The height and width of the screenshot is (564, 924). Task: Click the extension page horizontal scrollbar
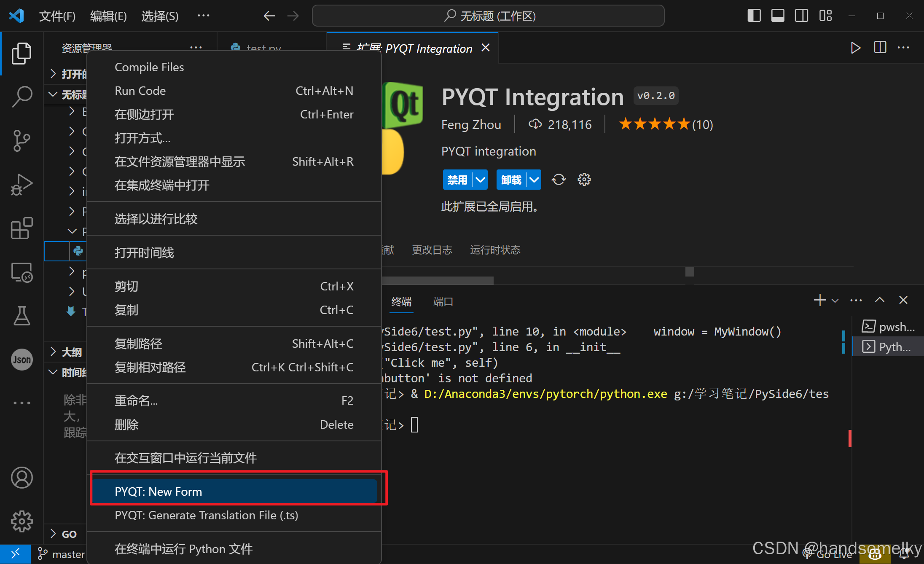[x=438, y=280]
